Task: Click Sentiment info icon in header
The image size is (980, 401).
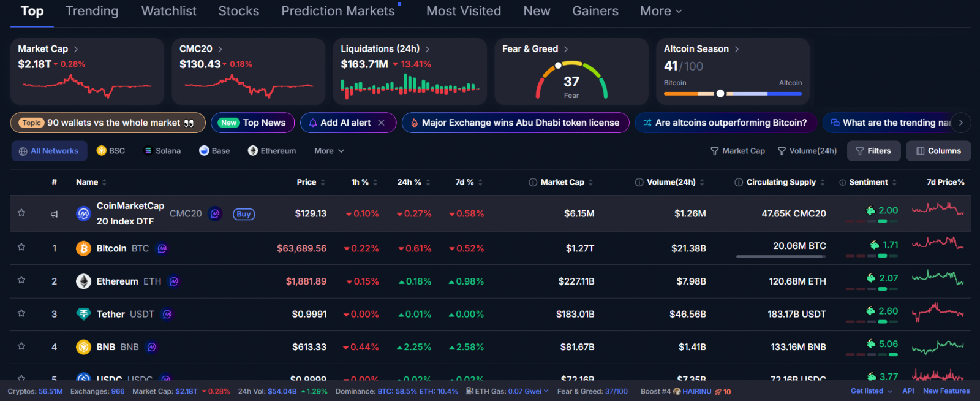Action: [843, 182]
